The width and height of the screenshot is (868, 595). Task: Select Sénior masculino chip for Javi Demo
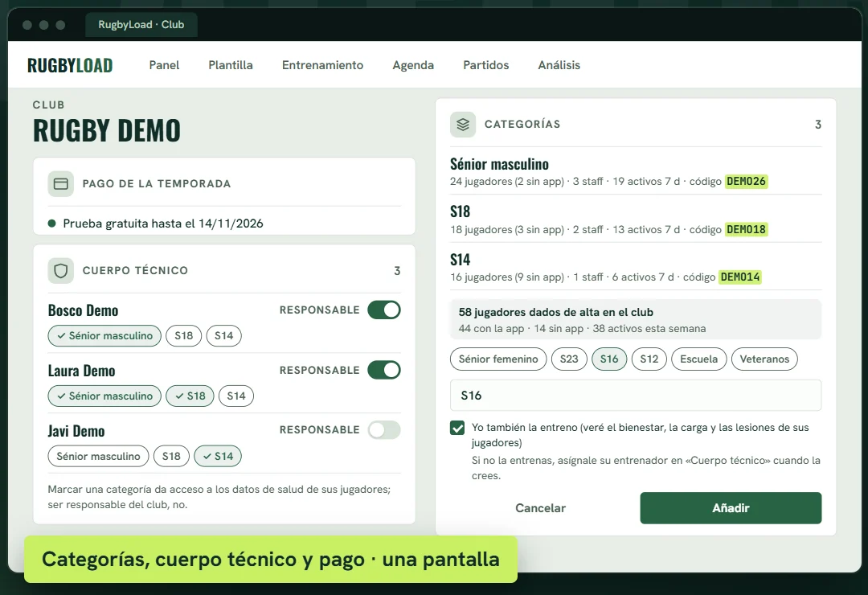[99, 457]
